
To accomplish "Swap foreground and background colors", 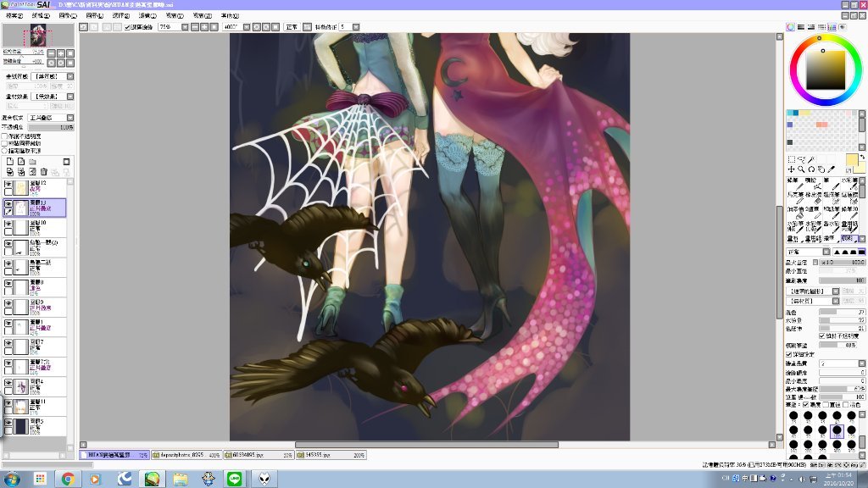I will tap(861, 157).
